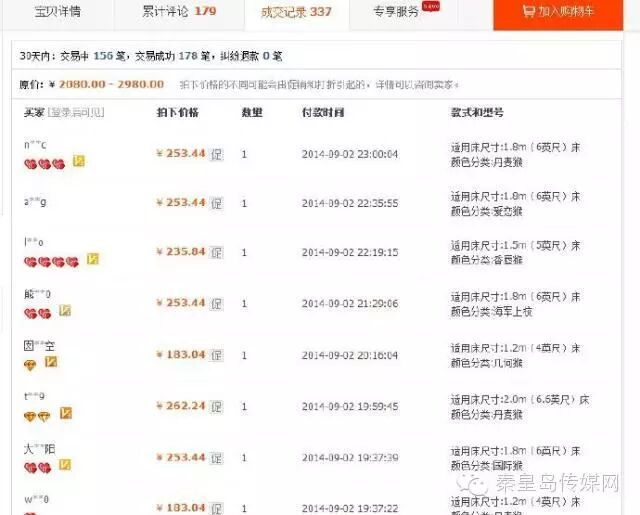Click 促 promo tag in 23:00:04 row
This screenshot has height=515, width=640.
pyautogui.click(x=216, y=154)
